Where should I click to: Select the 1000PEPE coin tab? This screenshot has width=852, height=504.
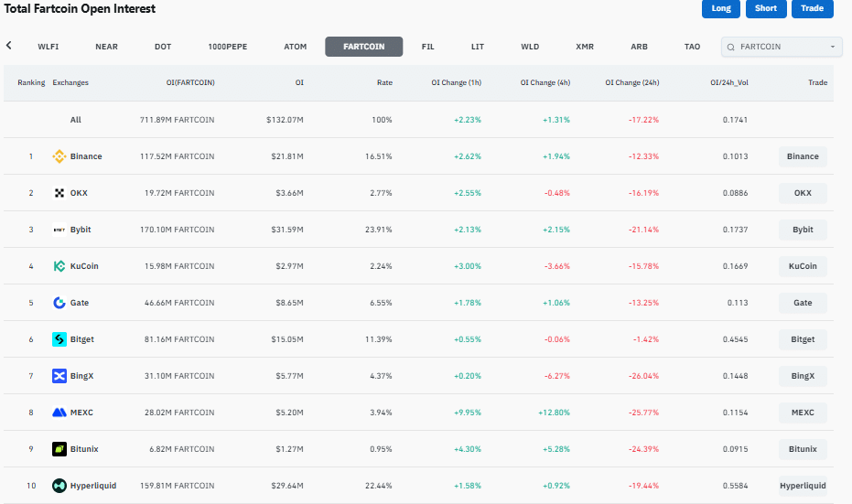coord(227,47)
